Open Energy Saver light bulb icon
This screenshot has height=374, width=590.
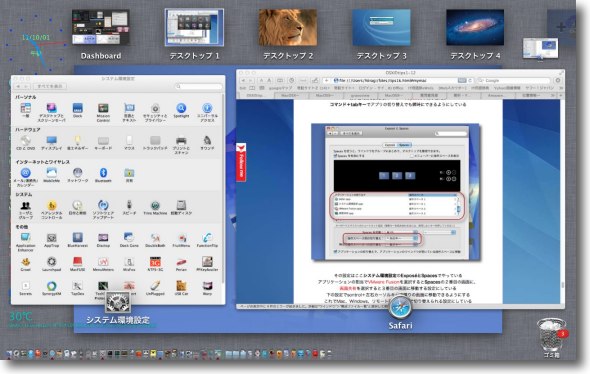click(x=78, y=141)
